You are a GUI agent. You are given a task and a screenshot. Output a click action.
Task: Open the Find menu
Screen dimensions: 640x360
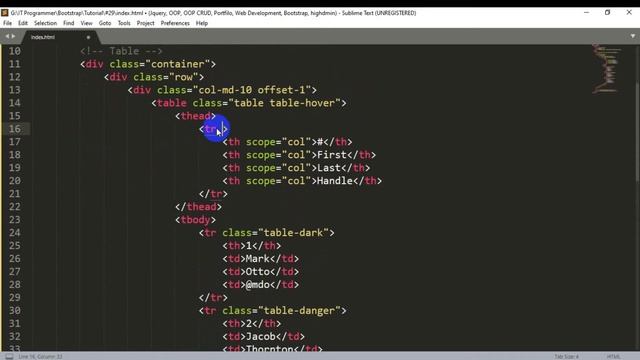coord(69,23)
